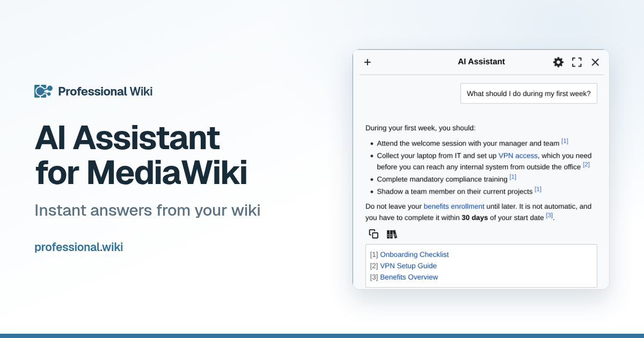Close the AI Assistant panel
The height and width of the screenshot is (338, 644).
595,62
